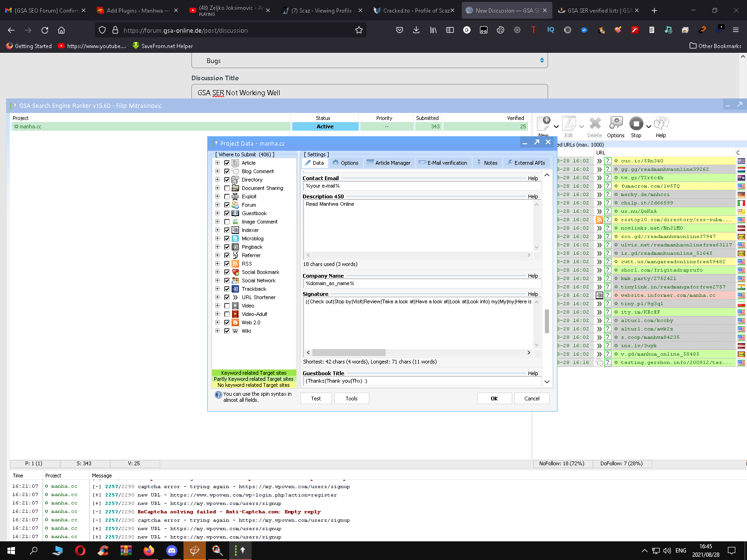The image size is (747, 560).
Task: Open Opera from the Windows taskbar
Action: tap(80, 551)
